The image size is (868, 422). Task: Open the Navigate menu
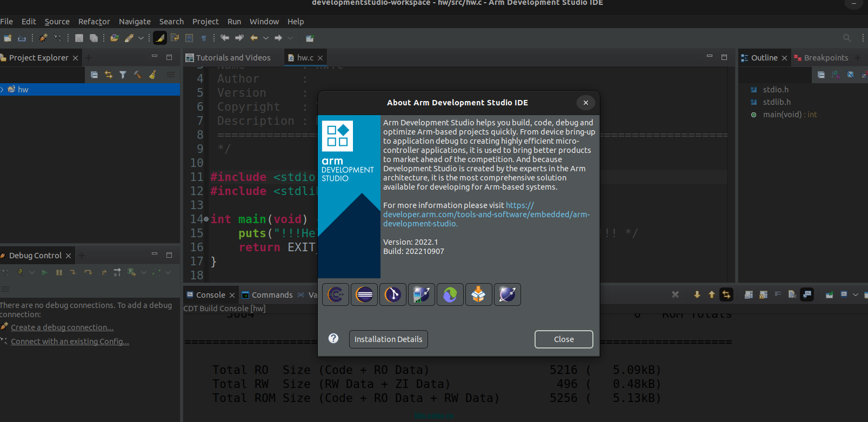point(135,22)
